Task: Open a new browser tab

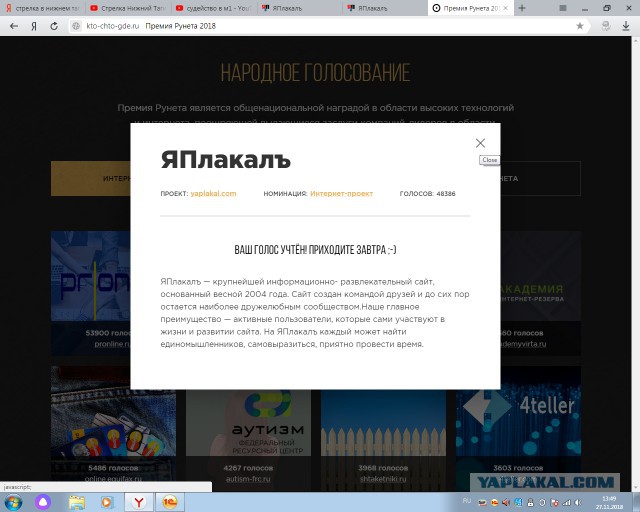Action: click(522, 8)
